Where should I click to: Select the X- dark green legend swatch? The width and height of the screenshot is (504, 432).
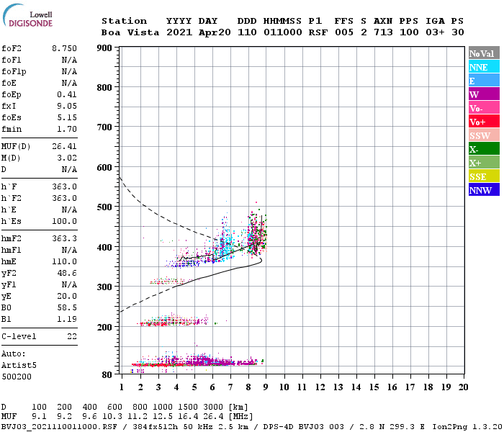point(484,149)
